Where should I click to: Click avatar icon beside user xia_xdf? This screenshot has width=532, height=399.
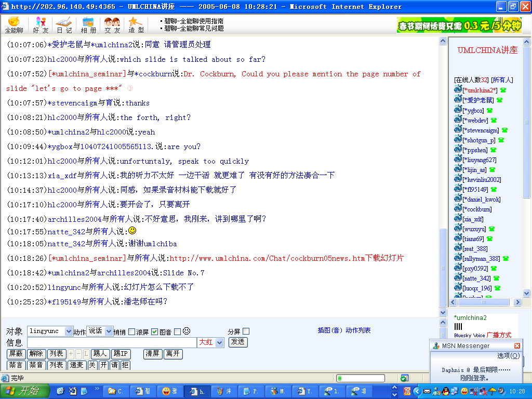[458, 218]
